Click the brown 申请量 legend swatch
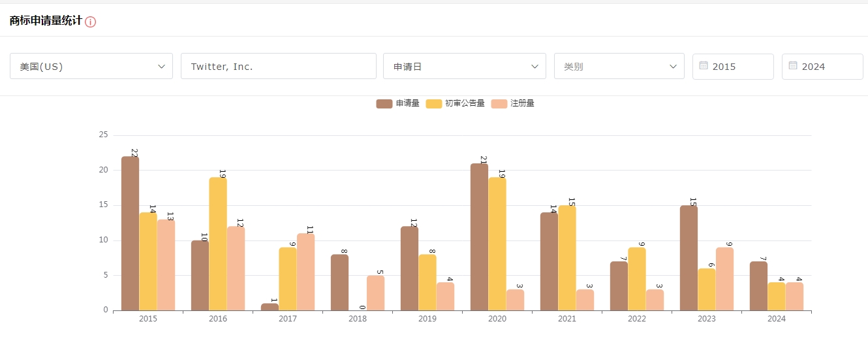The image size is (868, 362). click(384, 103)
